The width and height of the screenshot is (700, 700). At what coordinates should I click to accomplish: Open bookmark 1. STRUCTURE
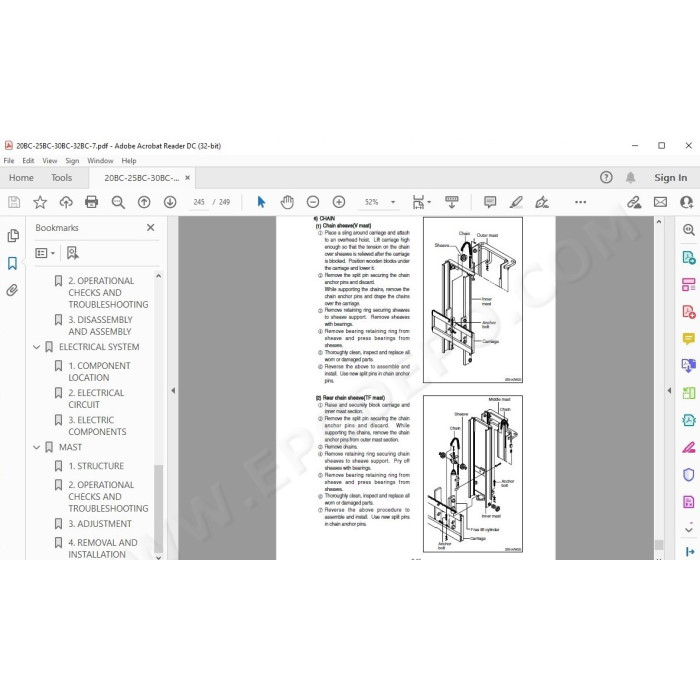[x=96, y=466]
